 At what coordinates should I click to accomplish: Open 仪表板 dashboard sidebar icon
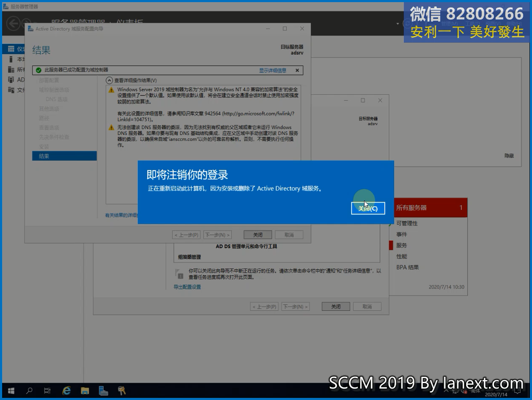point(11,49)
